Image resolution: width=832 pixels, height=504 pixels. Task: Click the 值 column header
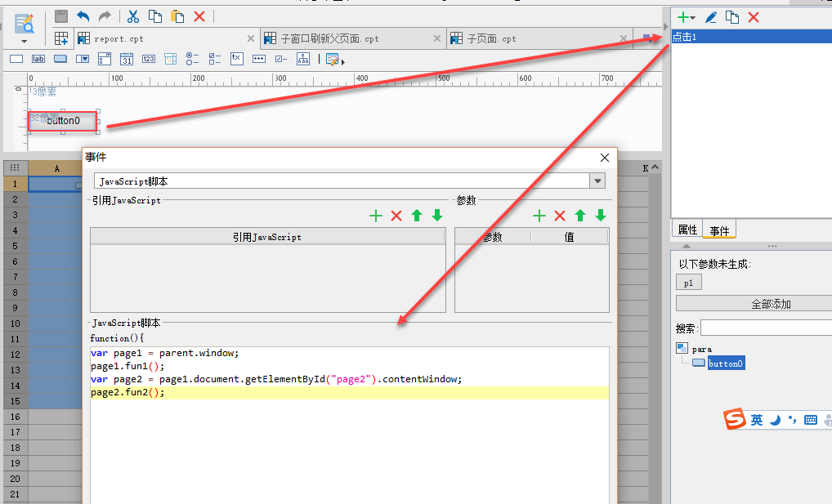click(570, 237)
